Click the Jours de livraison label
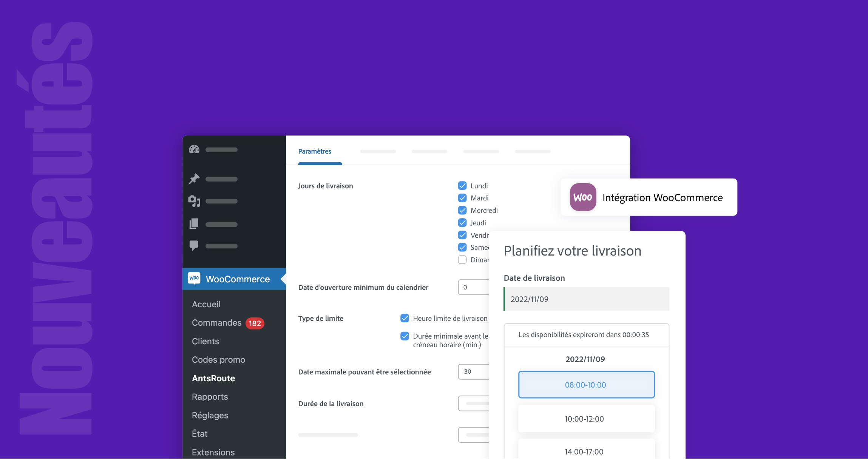Image resolution: width=868 pixels, height=459 pixels. click(x=326, y=186)
